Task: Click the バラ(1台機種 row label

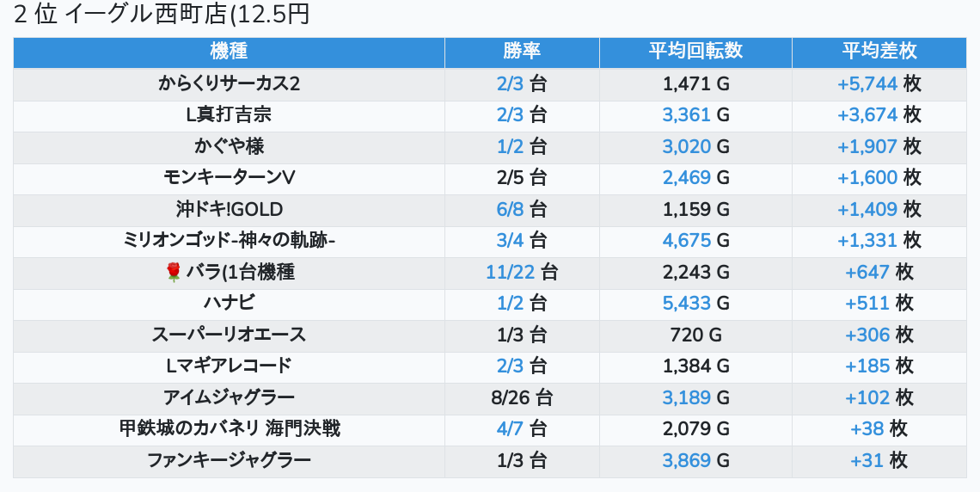Action: pos(241,272)
